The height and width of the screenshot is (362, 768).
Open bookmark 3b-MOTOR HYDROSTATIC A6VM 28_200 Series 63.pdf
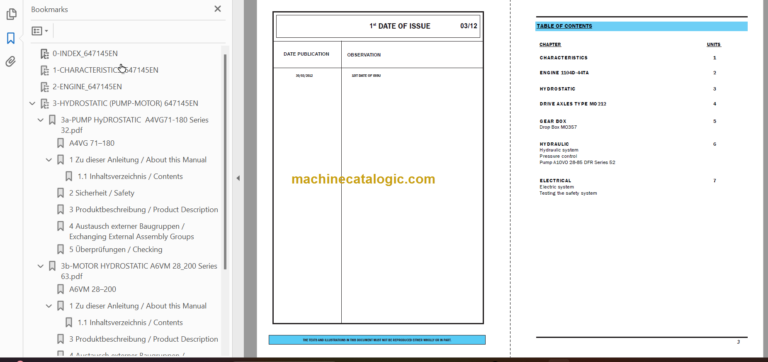pos(139,271)
